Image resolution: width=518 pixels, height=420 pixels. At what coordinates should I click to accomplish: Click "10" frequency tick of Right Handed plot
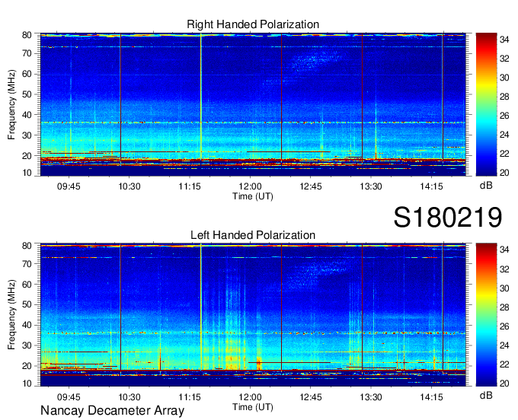pos(27,173)
